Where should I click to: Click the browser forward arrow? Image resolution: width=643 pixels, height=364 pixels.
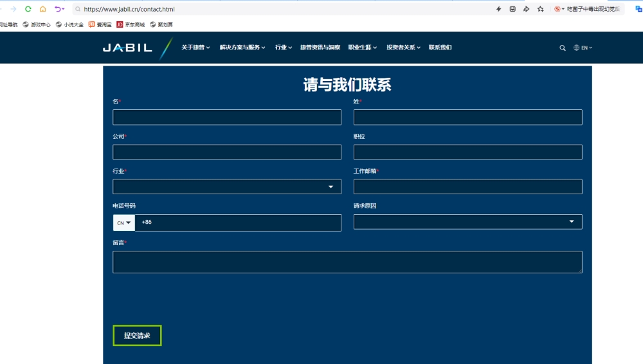click(13, 8)
